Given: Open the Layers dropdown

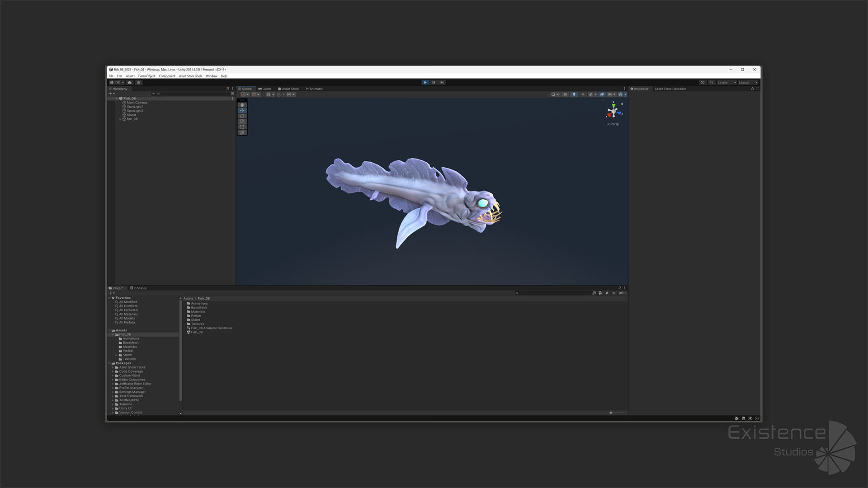Looking at the screenshot, I should pyautogui.click(x=727, y=82).
